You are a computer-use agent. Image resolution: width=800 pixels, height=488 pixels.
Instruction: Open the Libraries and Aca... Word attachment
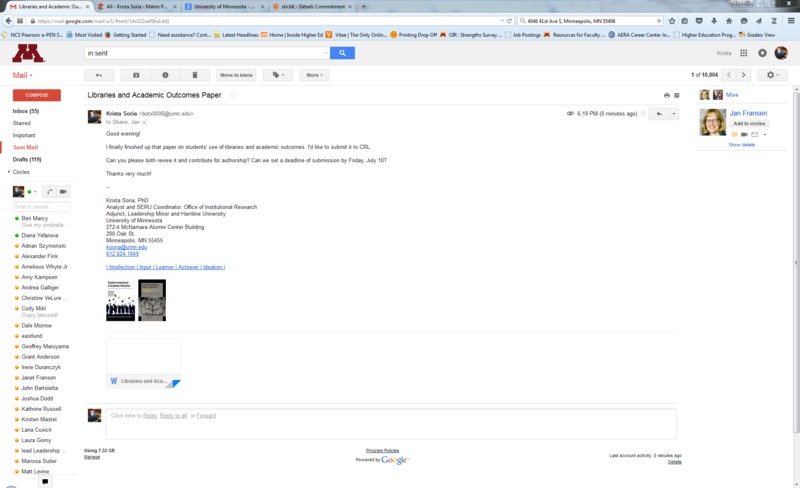144,381
